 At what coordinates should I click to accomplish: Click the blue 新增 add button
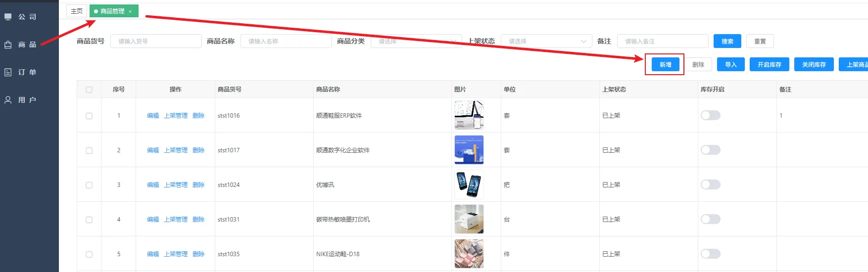point(665,65)
